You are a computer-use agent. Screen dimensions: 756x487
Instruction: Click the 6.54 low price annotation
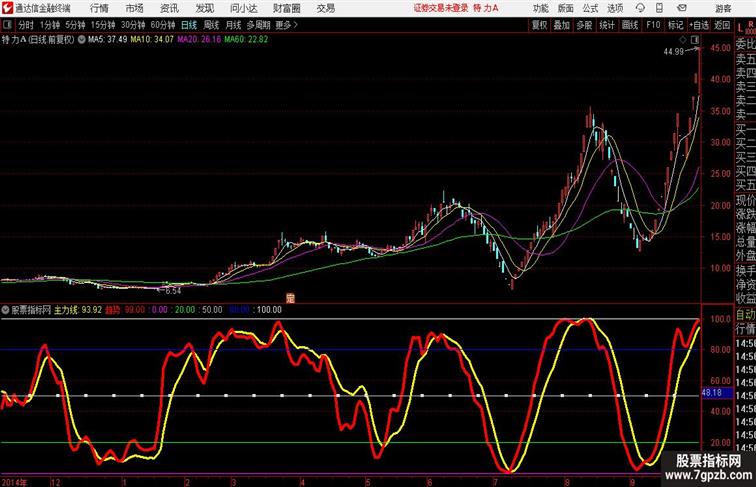(173, 291)
